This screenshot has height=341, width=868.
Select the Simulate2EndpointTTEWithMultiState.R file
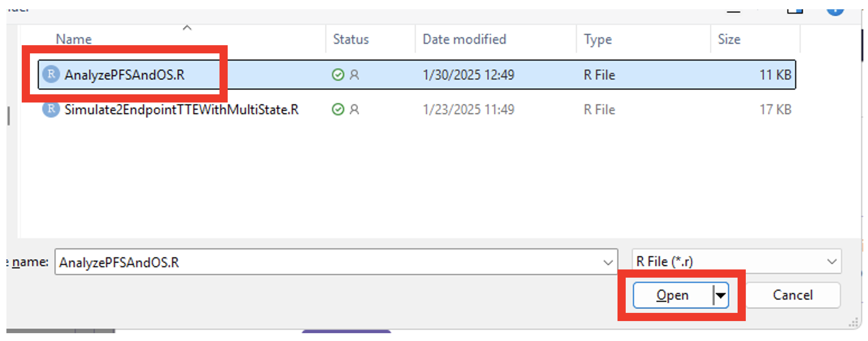coord(181,110)
